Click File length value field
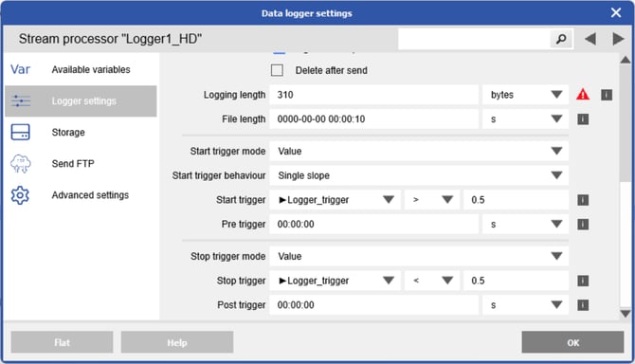This screenshot has height=364, width=635. [373, 119]
